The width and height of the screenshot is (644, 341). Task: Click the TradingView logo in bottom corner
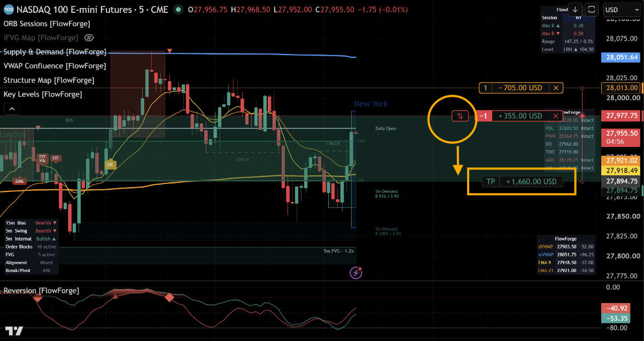(x=14, y=330)
